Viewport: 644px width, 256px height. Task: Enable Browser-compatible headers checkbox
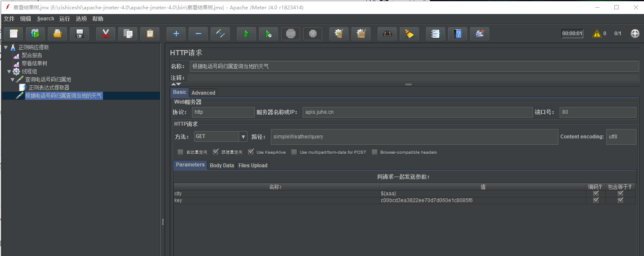point(374,152)
